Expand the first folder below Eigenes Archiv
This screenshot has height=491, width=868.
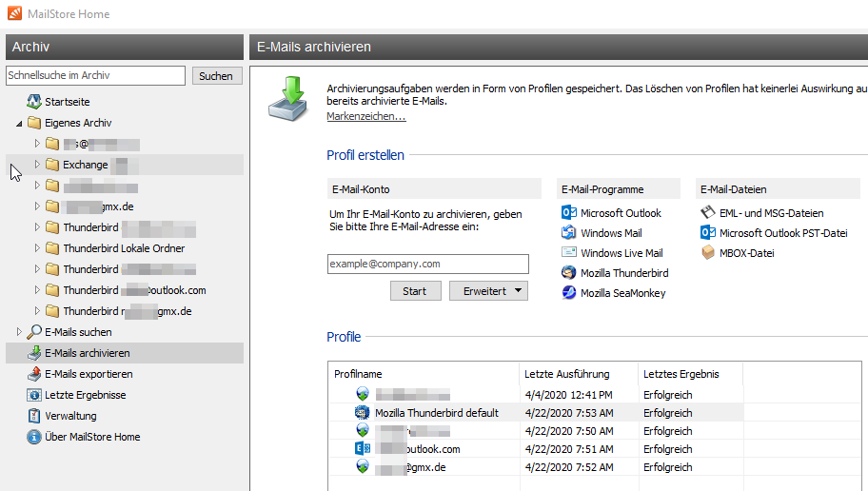(37, 144)
